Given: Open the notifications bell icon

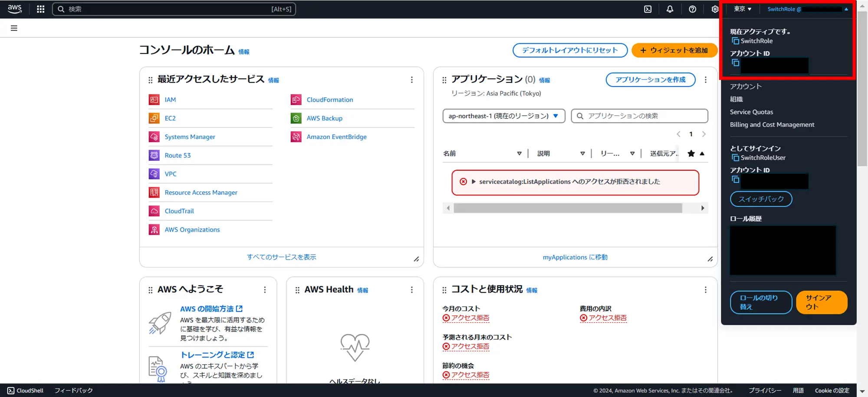Looking at the screenshot, I should click(x=670, y=9).
